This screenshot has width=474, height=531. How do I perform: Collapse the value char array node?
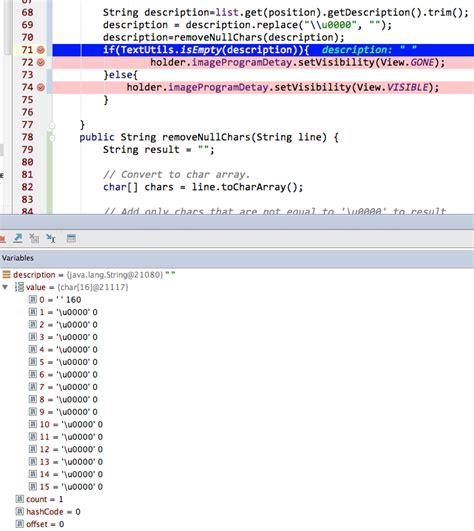click(5, 287)
